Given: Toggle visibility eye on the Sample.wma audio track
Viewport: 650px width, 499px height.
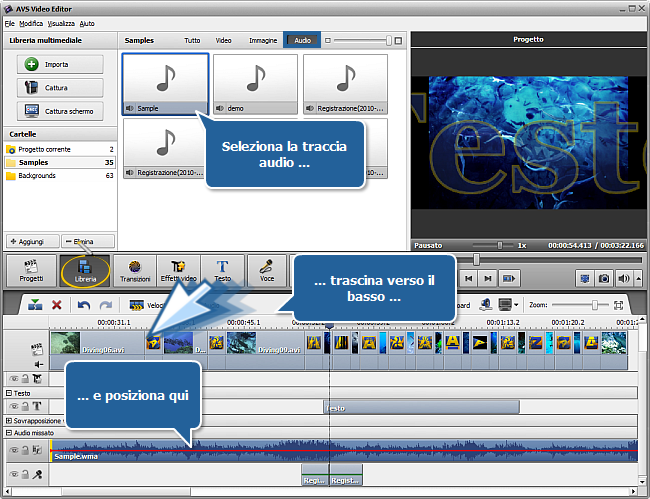Looking at the screenshot, I should (15, 449).
